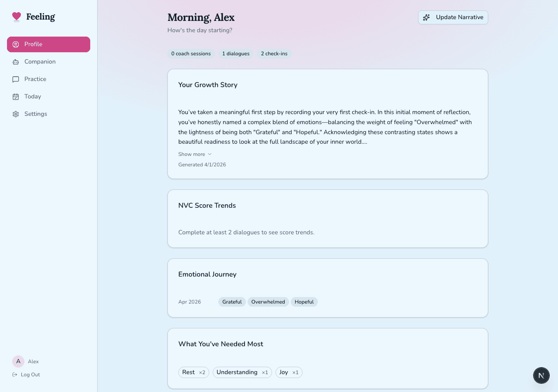Click the sparkle icon on Update Narrative
558x392 pixels.
point(426,17)
